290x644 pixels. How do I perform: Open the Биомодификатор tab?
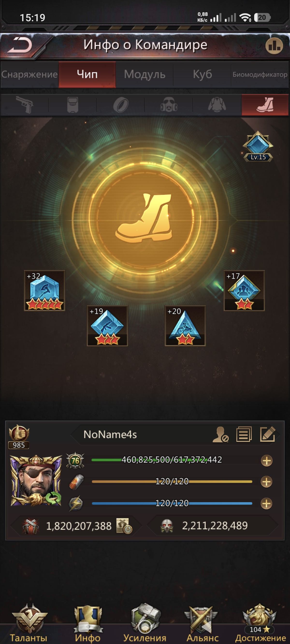pos(260,74)
